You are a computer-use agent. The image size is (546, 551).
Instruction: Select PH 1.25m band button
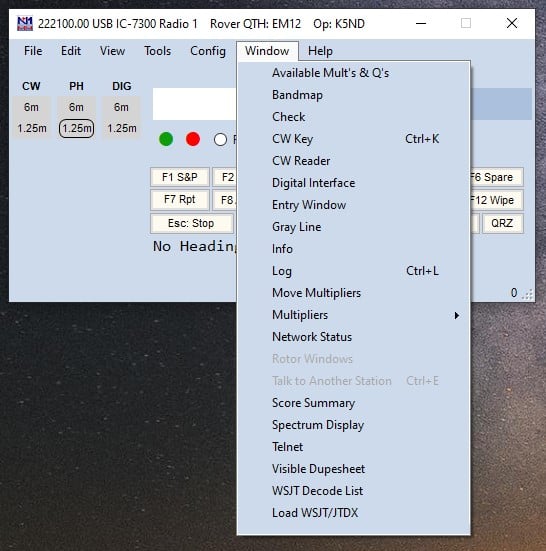[x=77, y=128]
